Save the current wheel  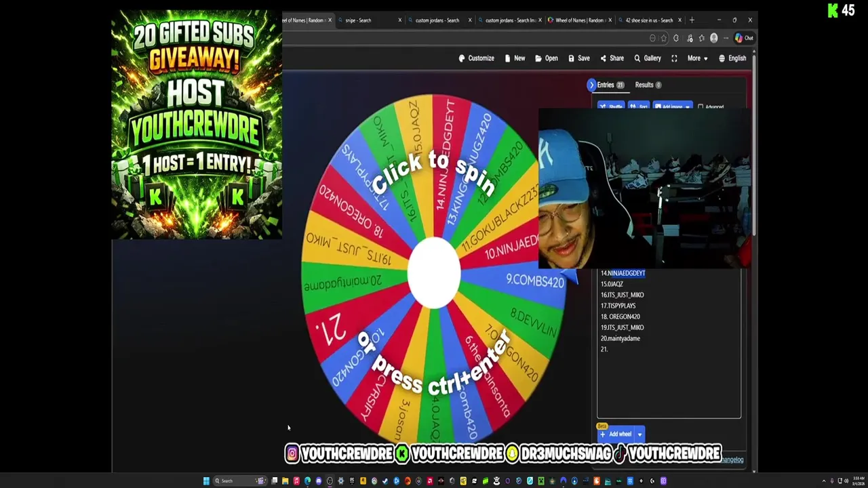click(x=579, y=58)
